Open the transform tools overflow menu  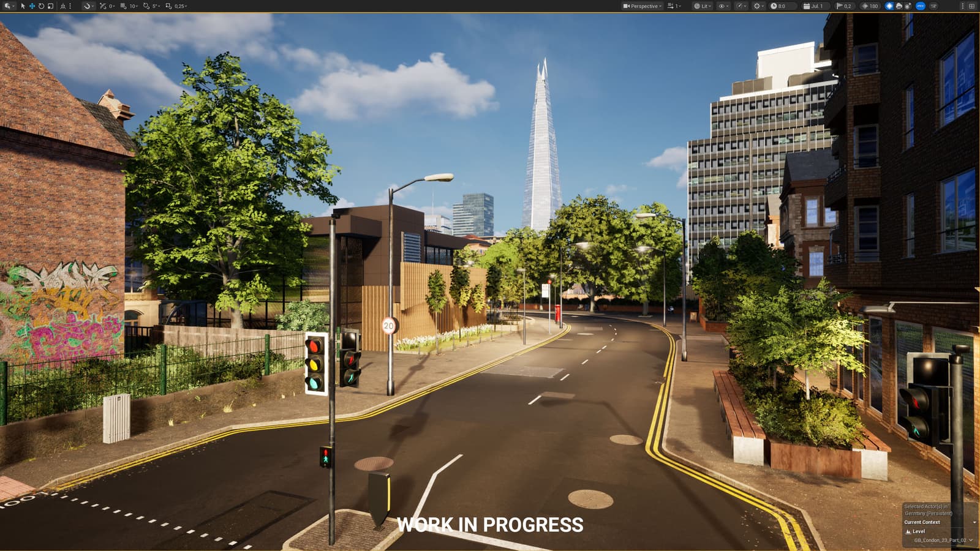[70, 6]
